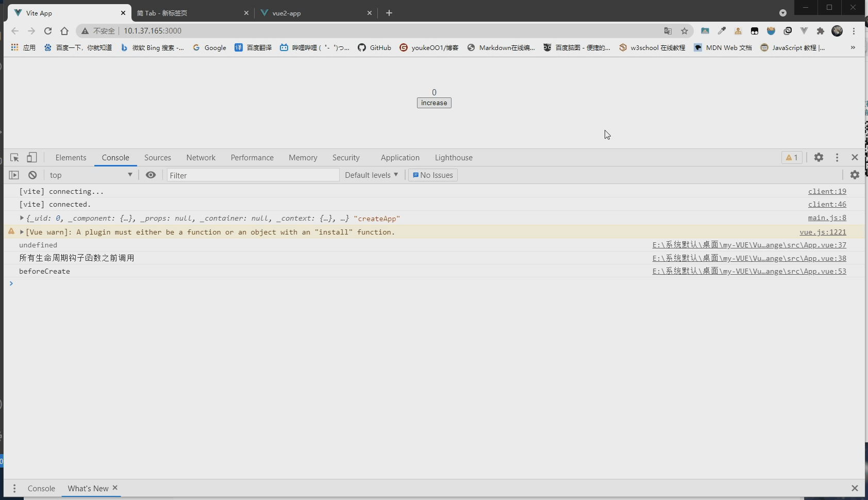Viewport: 868px width, 500px height.
Task: Go forward in browser history
Action: pyautogui.click(x=31, y=31)
